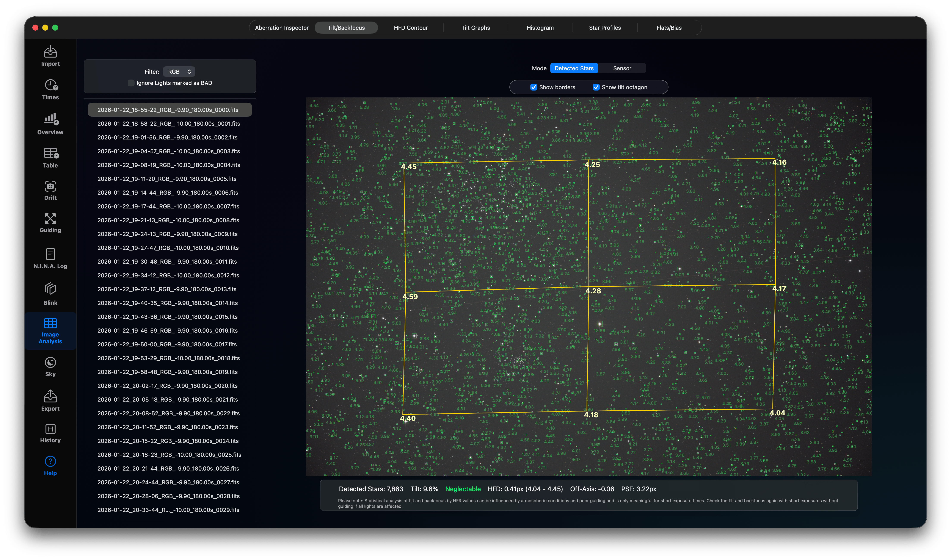
Task: Toggle Ignore Lights marked as BAD
Action: coord(131,83)
